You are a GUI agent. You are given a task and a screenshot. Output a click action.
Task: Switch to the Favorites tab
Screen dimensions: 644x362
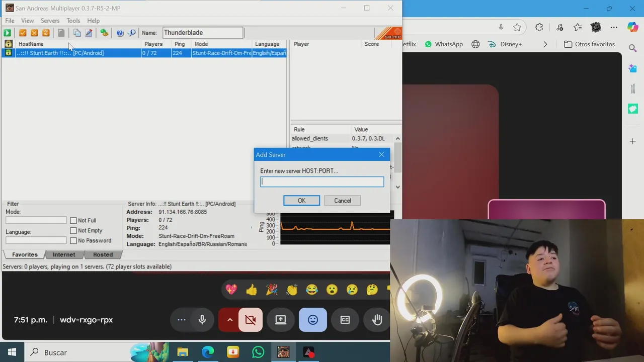[x=25, y=255]
